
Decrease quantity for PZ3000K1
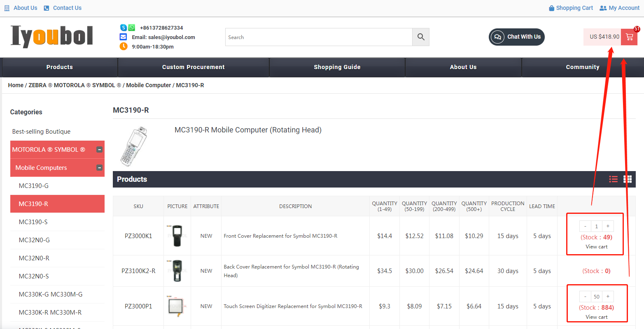point(585,226)
